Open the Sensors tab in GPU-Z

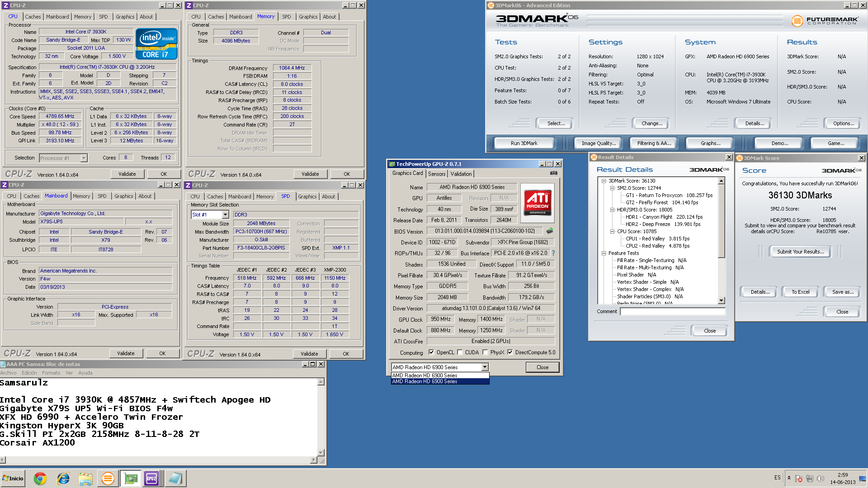(x=437, y=174)
